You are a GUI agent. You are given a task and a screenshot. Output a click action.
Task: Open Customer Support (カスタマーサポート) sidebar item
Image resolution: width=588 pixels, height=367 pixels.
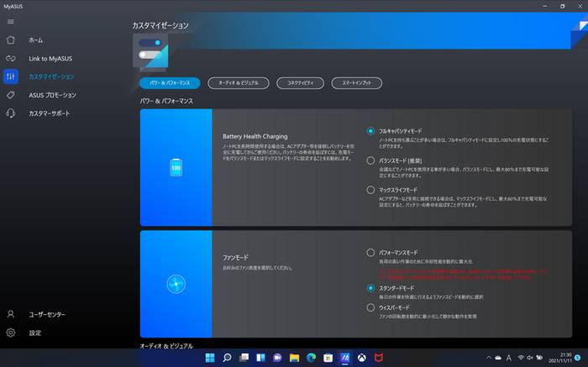coord(49,113)
